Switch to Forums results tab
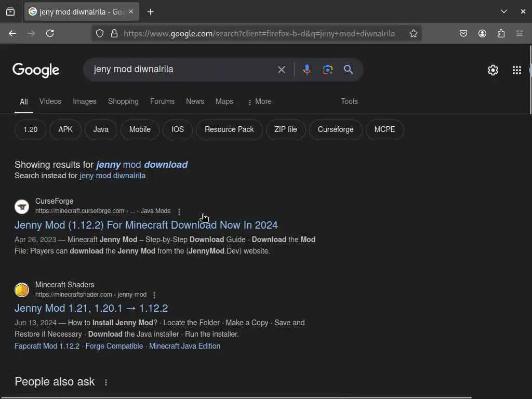The image size is (532, 399). pos(162,101)
